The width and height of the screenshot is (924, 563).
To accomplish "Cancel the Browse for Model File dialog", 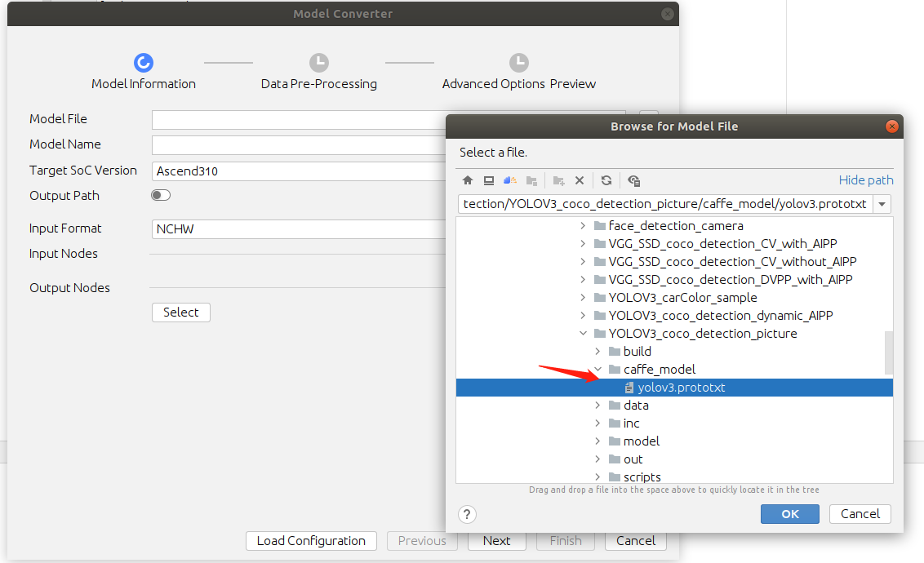I will (860, 514).
